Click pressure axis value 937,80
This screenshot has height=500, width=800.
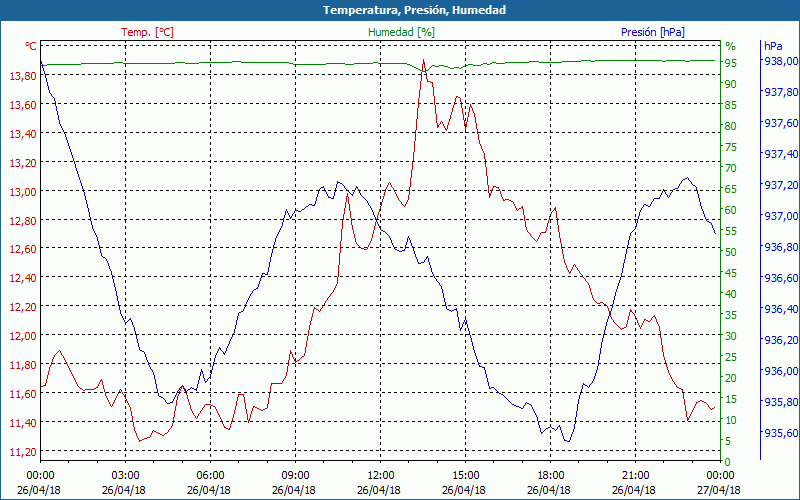[x=780, y=92]
